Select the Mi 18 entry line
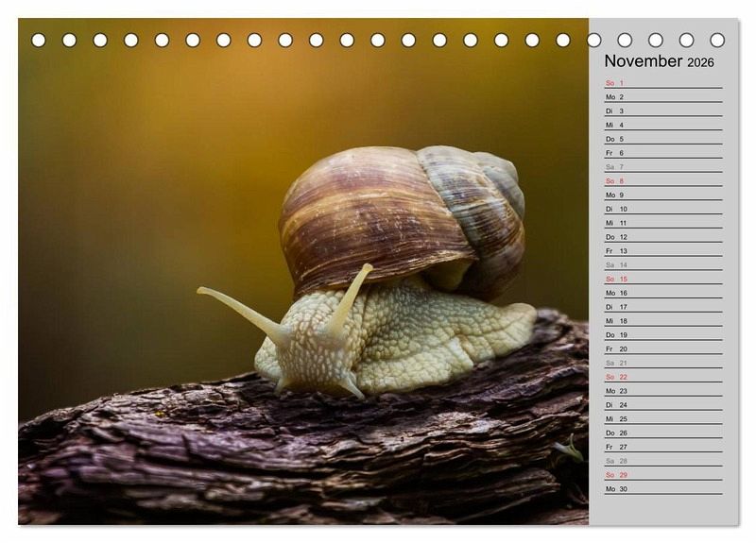The image size is (756, 543). pos(662,321)
